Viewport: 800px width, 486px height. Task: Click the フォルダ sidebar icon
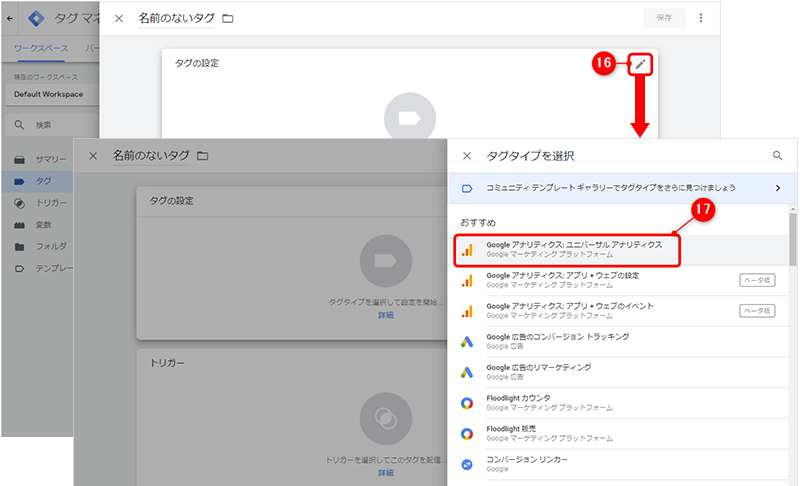click(x=19, y=247)
